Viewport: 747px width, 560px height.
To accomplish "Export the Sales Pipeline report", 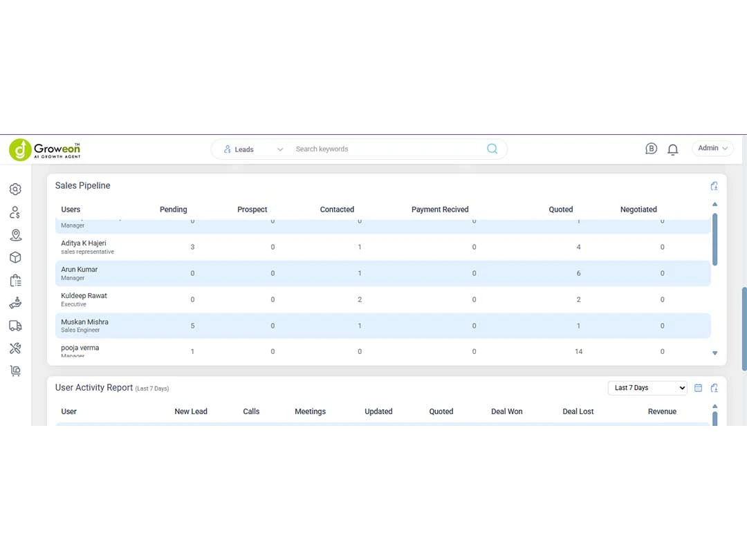I will (x=714, y=186).
